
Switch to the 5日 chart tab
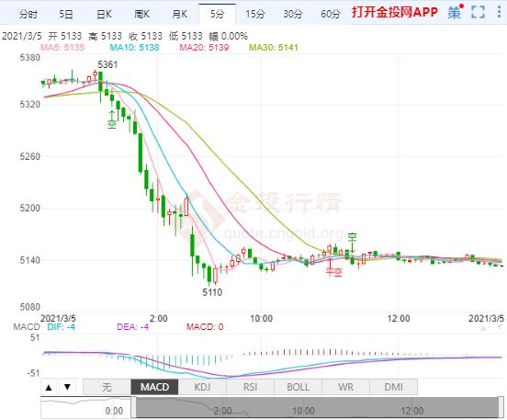(x=66, y=14)
